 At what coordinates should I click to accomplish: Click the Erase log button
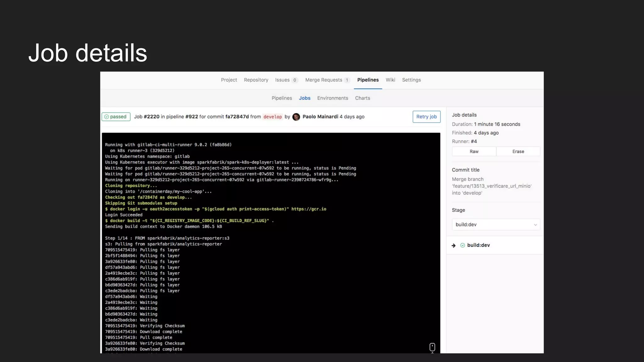click(518, 151)
